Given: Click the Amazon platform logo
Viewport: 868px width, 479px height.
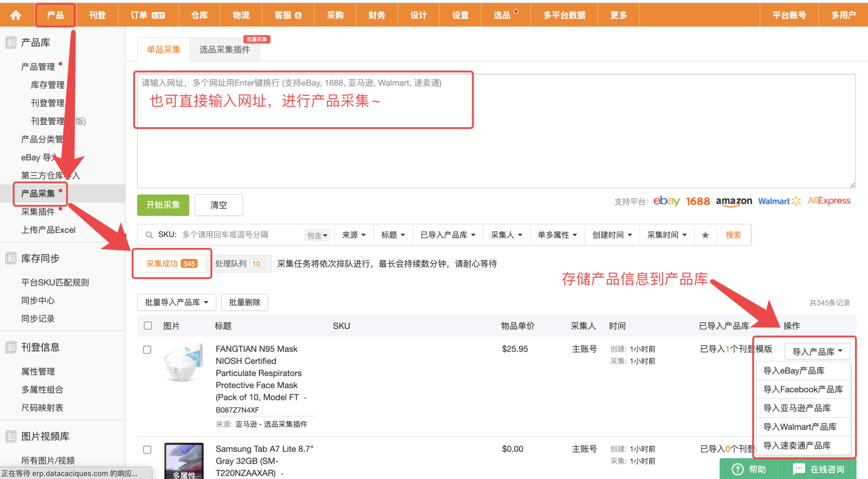Looking at the screenshot, I should click(x=734, y=202).
